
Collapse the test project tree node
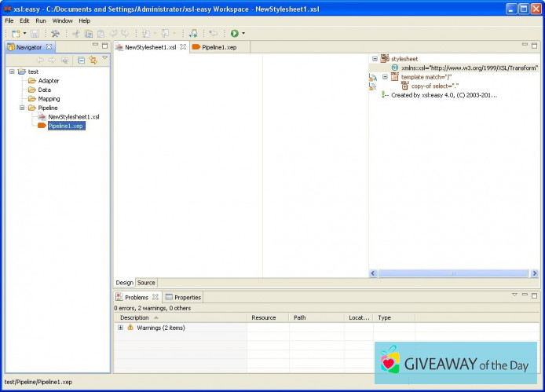pos(12,71)
